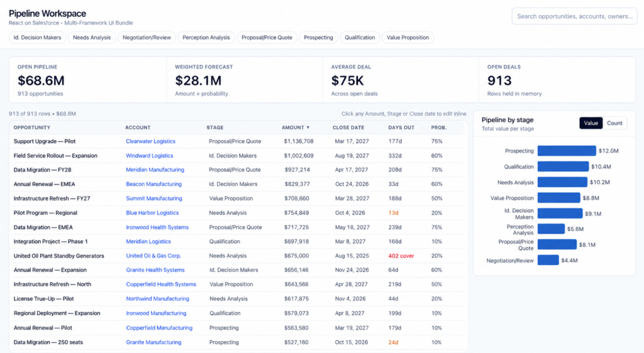Open Blue Harbor Logistics account link
Image resolution: width=644 pixels, height=353 pixels.
coord(152,213)
